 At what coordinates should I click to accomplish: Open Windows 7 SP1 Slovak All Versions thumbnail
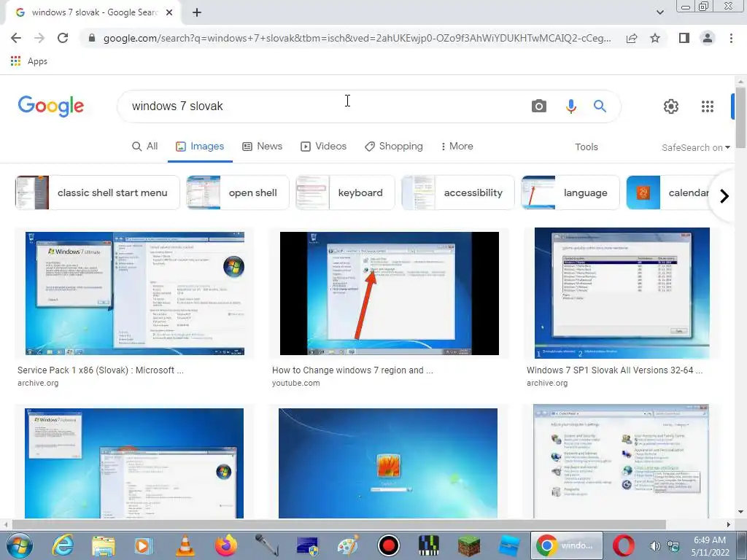[622, 293]
